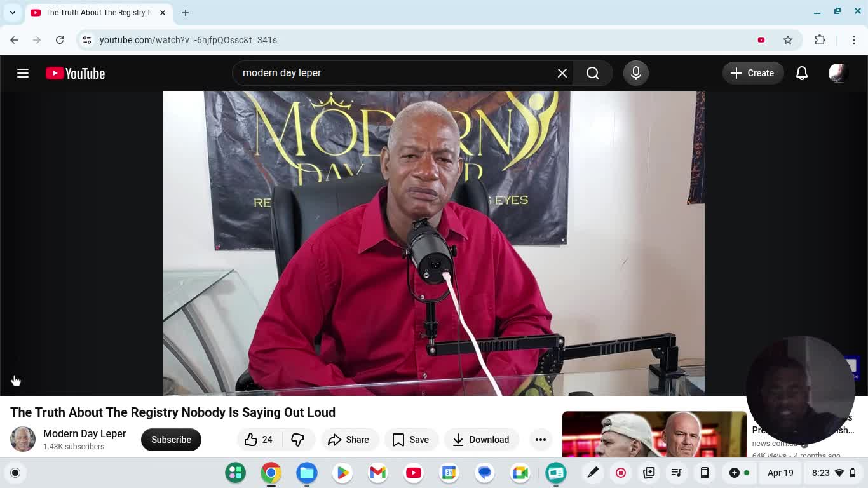This screenshot has height=488, width=868.
Task: Click the search input field
Action: pyautogui.click(x=394, y=73)
